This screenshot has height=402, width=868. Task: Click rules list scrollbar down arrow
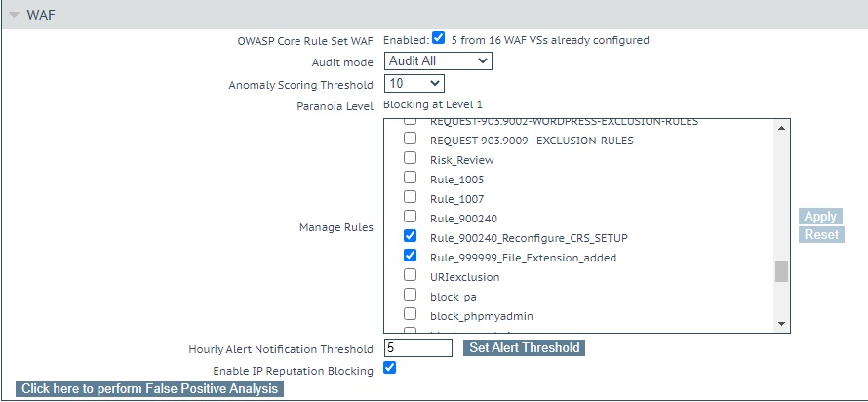point(781,324)
